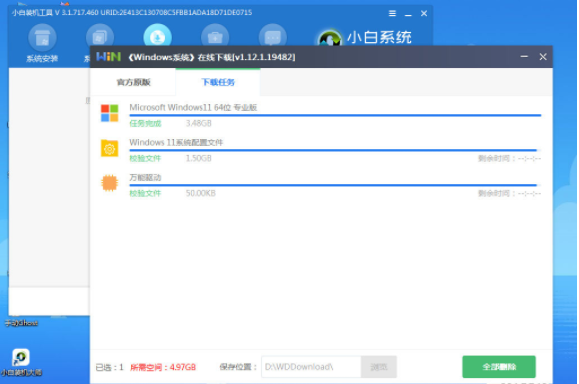Viewport: 579px width, 384px height.
Task: Click the WiN logo in download dialog title
Action: tap(108, 57)
